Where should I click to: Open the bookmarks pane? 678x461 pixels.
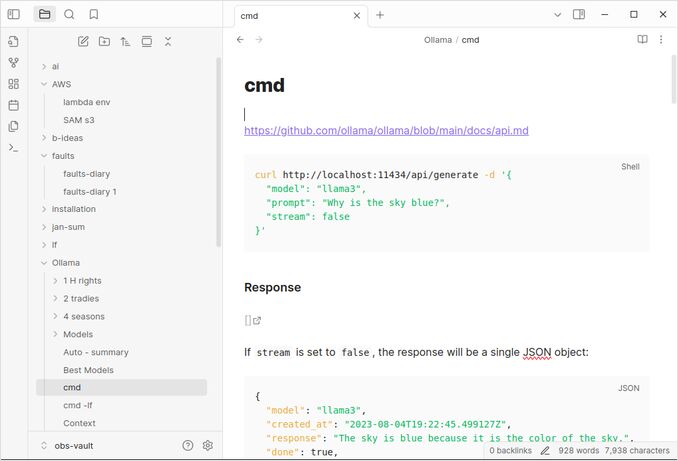pos(94,14)
